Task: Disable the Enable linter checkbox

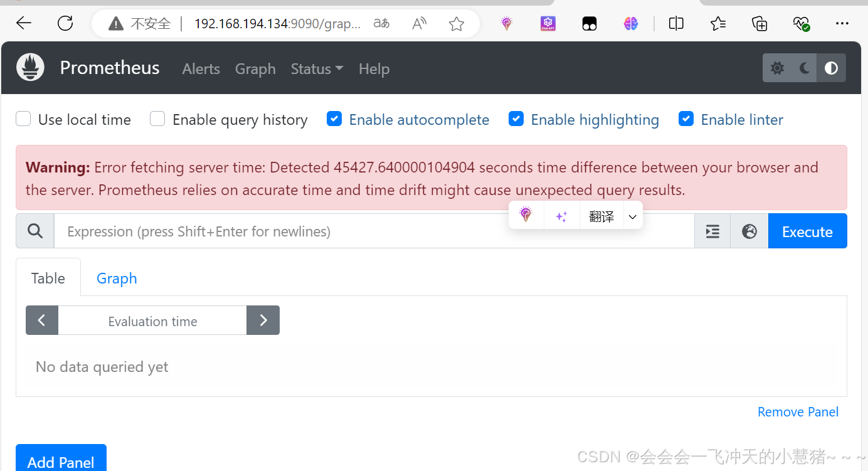Action: [x=686, y=119]
